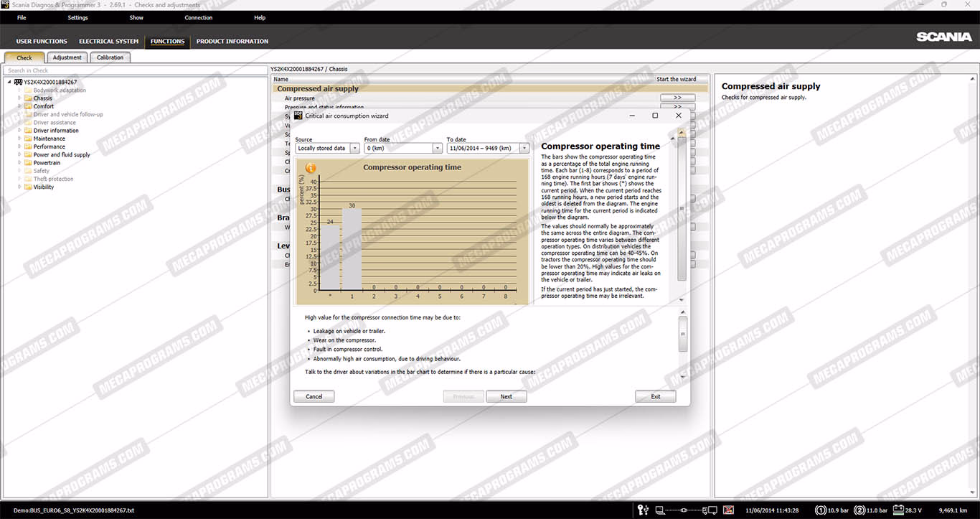Click the battery voltage icon
The width and height of the screenshot is (980, 519).
pos(897,510)
